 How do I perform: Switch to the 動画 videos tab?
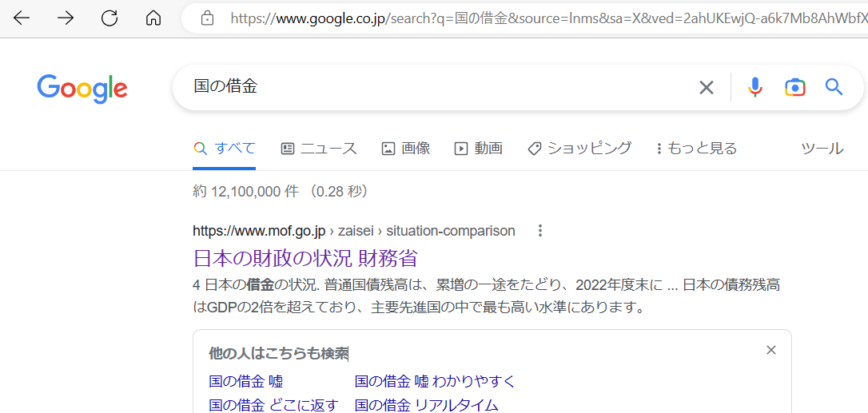point(479,149)
